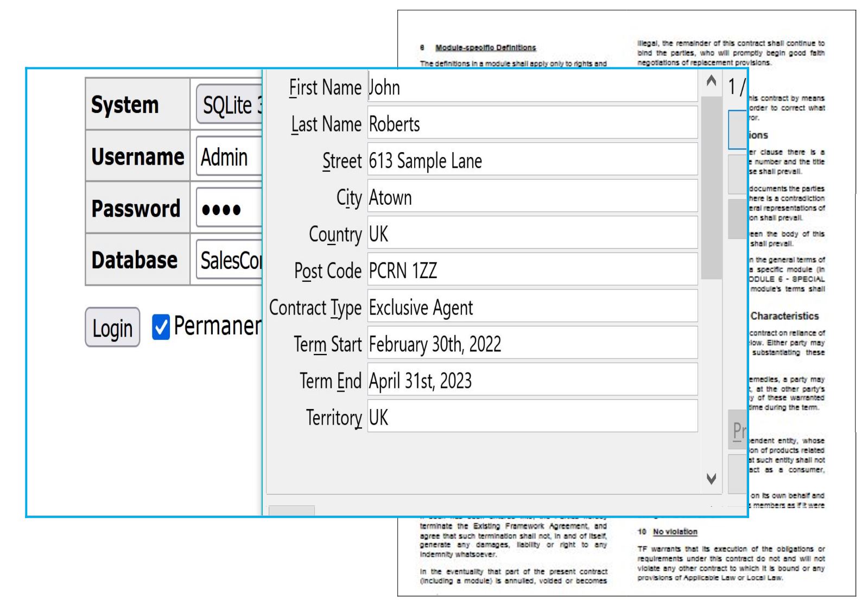Open the System dropdown showing SQLite
Screen dimensions: 868x611
(229, 104)
